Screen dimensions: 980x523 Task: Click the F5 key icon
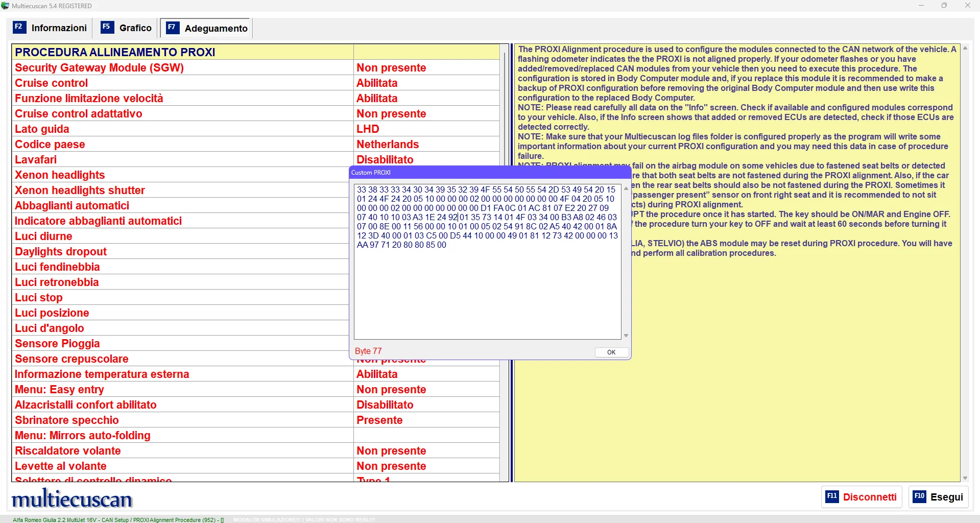[x=107, y=27]
